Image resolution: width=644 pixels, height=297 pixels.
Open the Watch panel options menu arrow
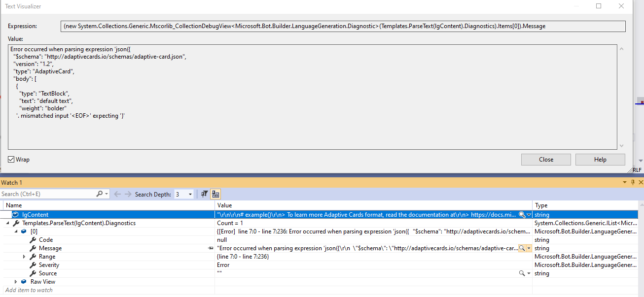[x=625, y=182]
